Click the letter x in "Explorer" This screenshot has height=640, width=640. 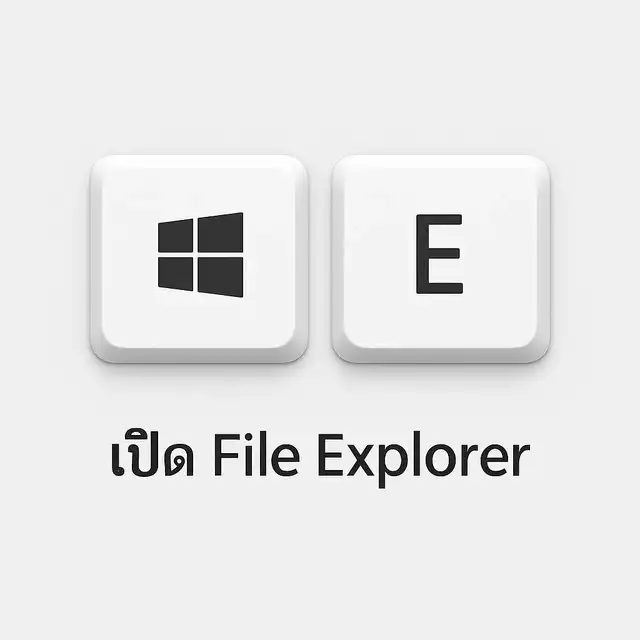[360, 460]
